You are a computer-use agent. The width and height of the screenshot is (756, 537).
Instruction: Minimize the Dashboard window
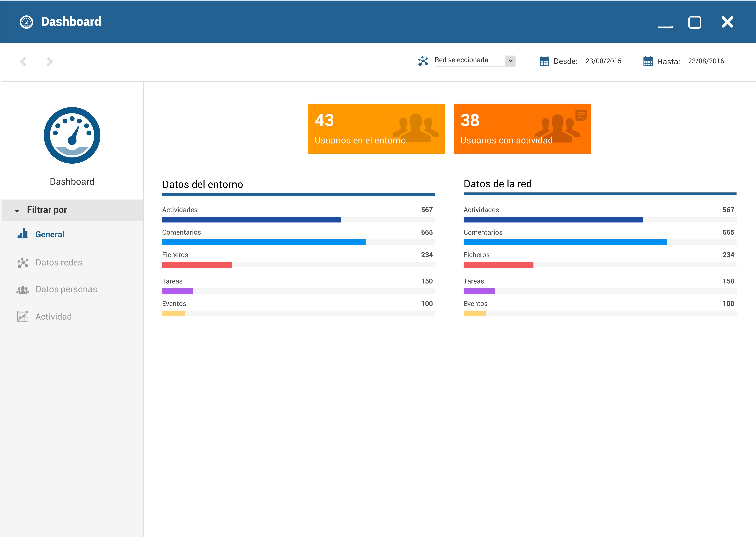coord(665,27)
